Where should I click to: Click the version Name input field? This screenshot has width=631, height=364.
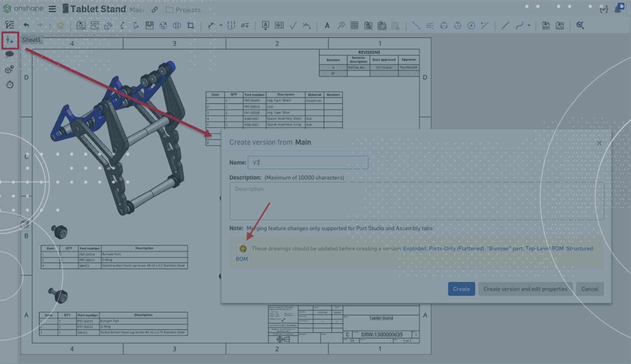pos(308,162)
